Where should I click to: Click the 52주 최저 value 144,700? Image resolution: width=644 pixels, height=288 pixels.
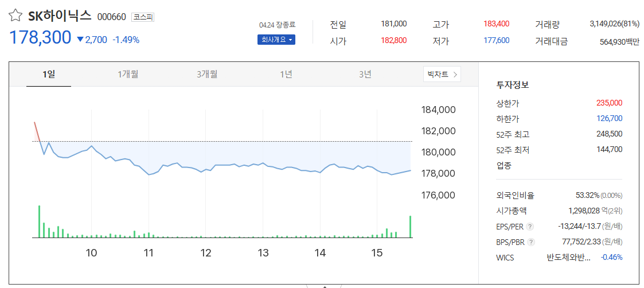click(609, 150)
